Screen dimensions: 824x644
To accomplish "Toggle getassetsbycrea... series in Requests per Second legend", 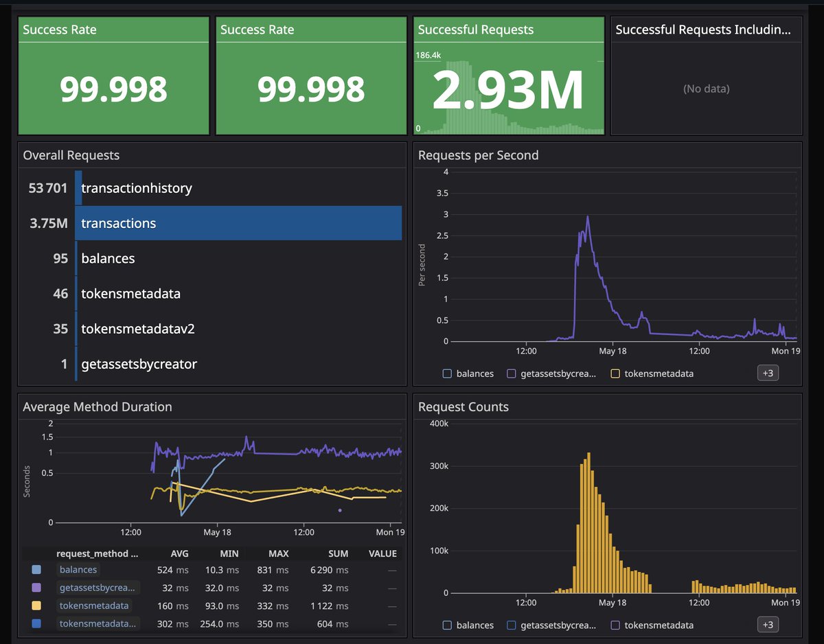I will (x=553, y=373).
